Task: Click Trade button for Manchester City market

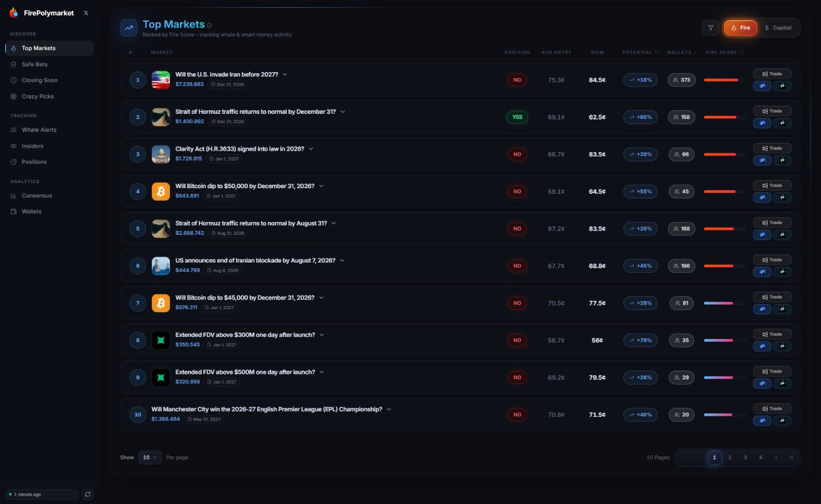Action: 772,409
